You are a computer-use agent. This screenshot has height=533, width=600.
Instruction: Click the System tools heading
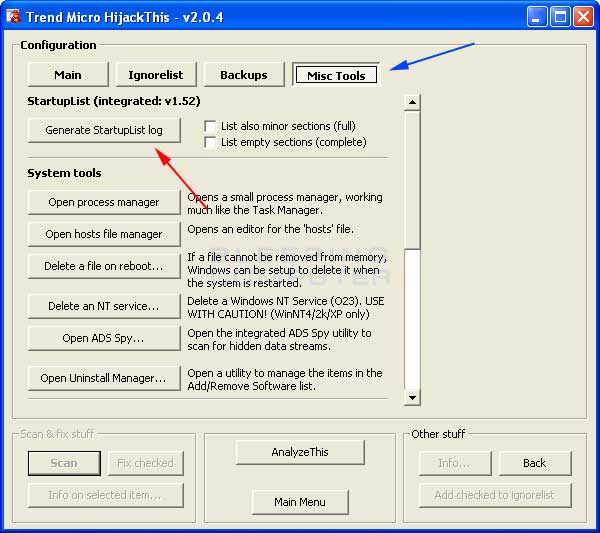64,173
